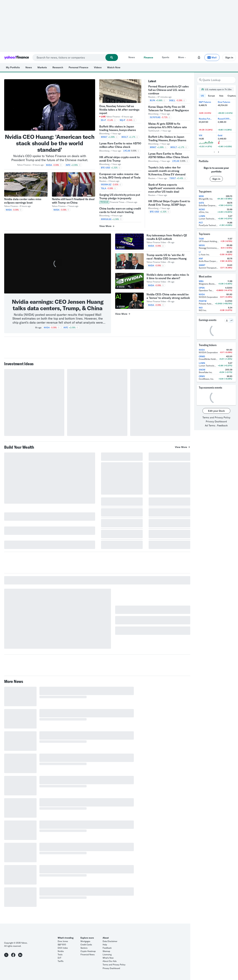Open Crypto Heatmap footer link
The height and width of the screenshot is (980, 238).
[x=88, y=951]
